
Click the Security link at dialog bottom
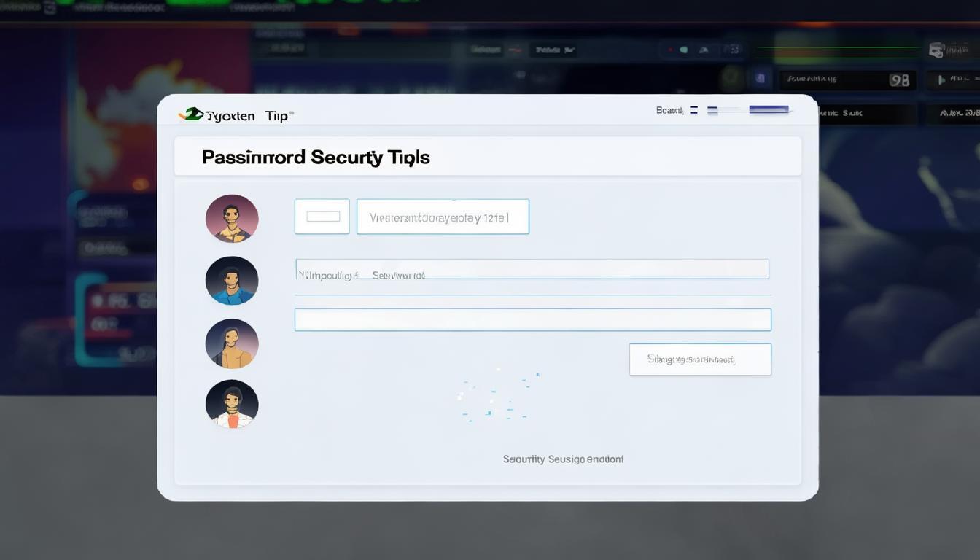(563, 459)
